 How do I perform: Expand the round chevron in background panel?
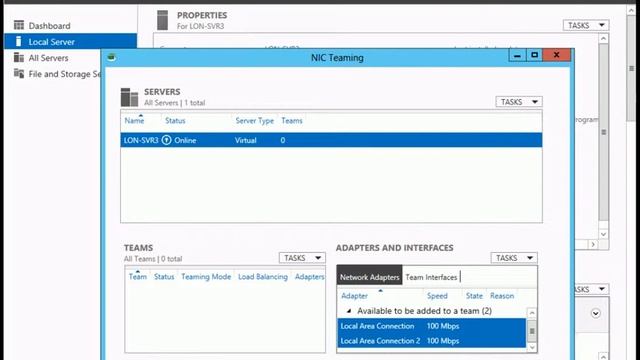pos(596,313)
